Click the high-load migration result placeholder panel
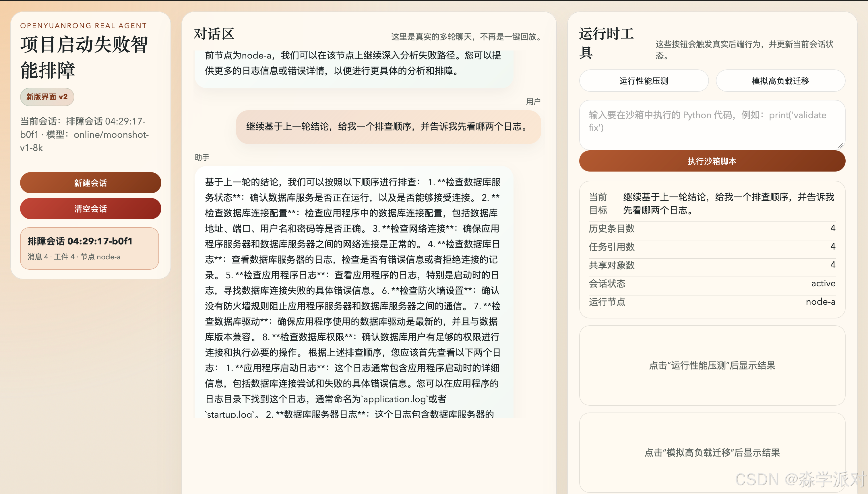868x494 pixels. pos(712,452)
